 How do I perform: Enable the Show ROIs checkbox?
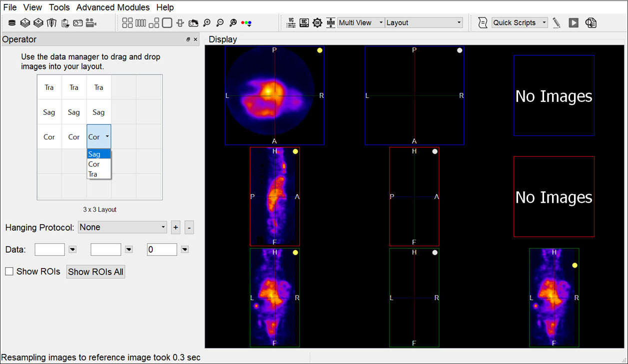(x=9, y=272)
